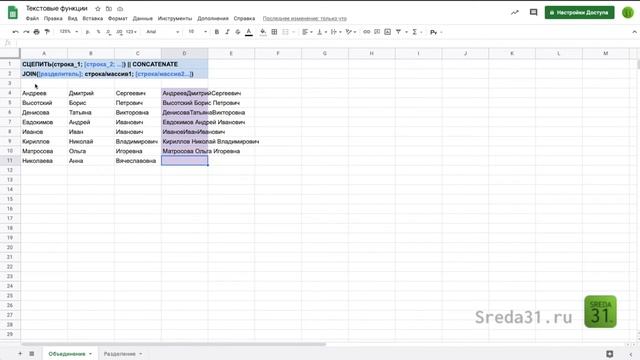Apply percent format
640x360 pixels.
(98, 32)
